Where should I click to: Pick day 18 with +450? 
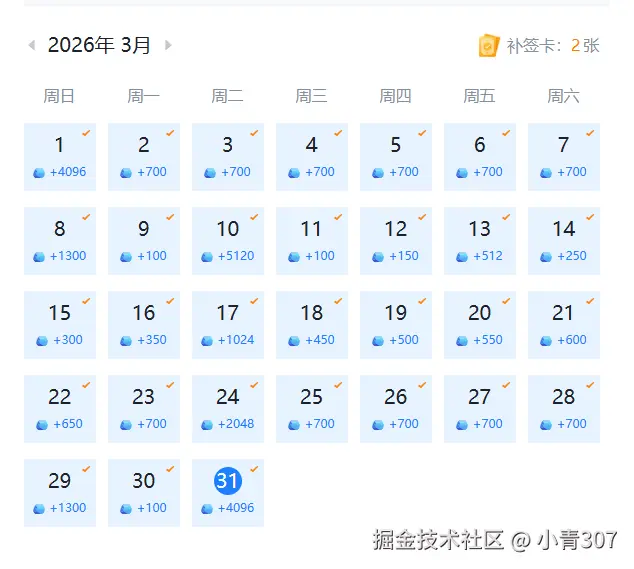click(x=312, y=325)
